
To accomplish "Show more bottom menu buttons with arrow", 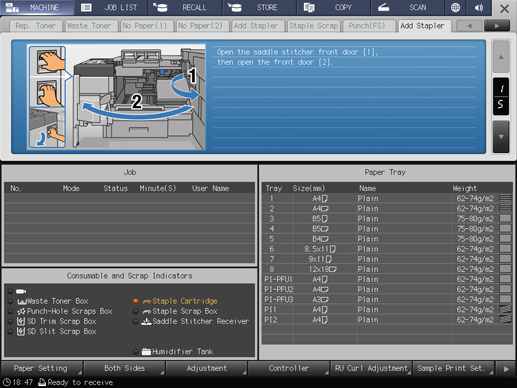I will tap(506, 369).
